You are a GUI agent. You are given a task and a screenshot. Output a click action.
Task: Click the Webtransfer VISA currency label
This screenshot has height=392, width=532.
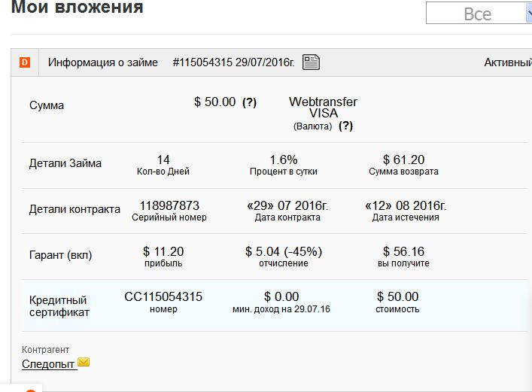pos(323,107)
